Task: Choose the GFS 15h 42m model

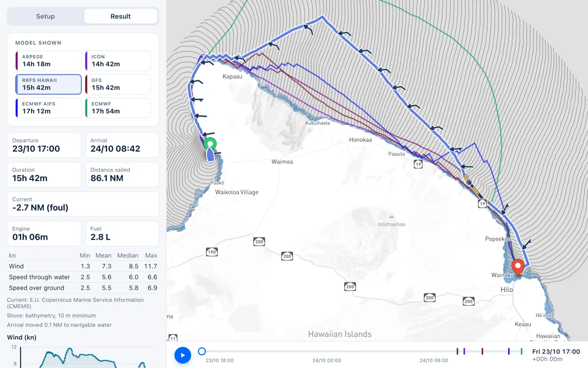Action: point(118,84)
